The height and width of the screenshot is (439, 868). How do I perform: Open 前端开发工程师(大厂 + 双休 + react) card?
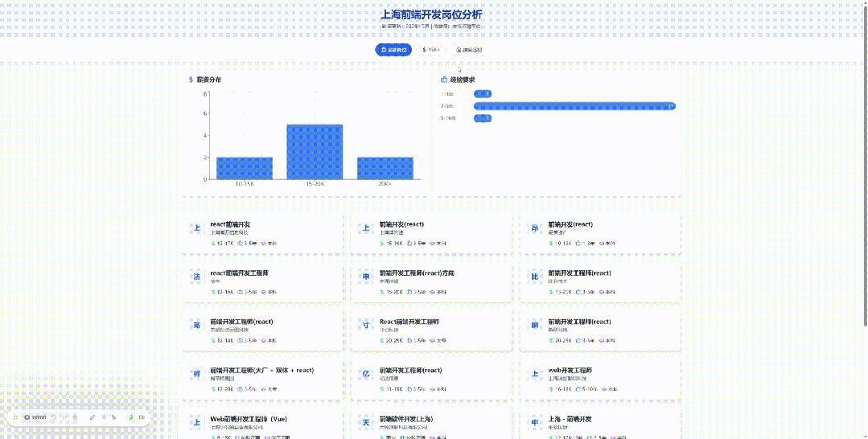(x=263, y=380)
